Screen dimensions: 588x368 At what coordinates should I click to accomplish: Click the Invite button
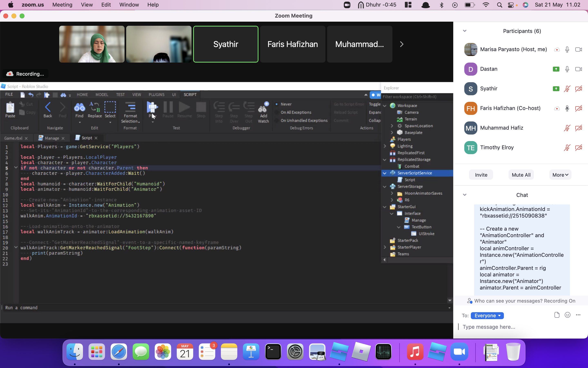(481, 175)
